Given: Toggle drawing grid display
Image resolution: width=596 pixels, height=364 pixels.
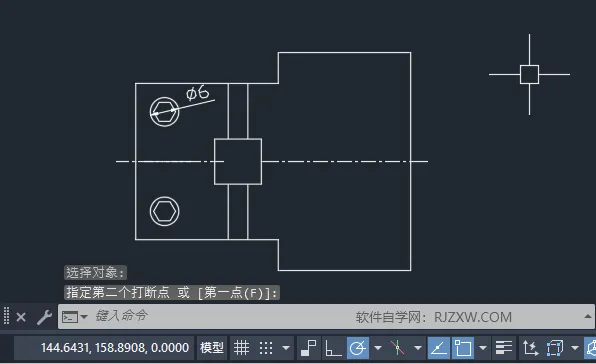Looking at the screenshot, I should [241, 348].
